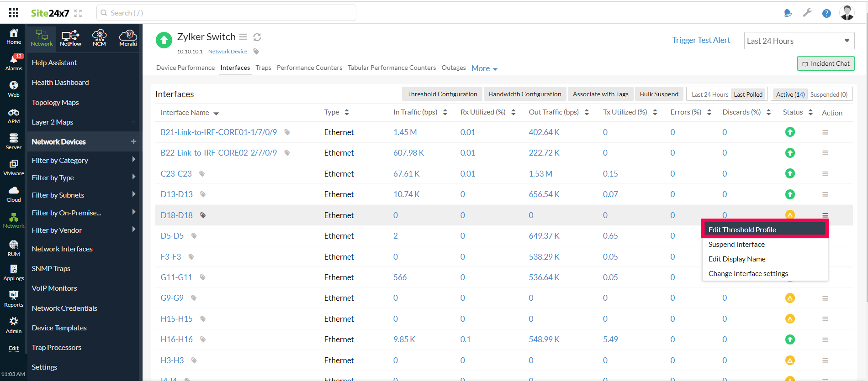Click tag icon beside Network Device label

[x=256, y=51]
